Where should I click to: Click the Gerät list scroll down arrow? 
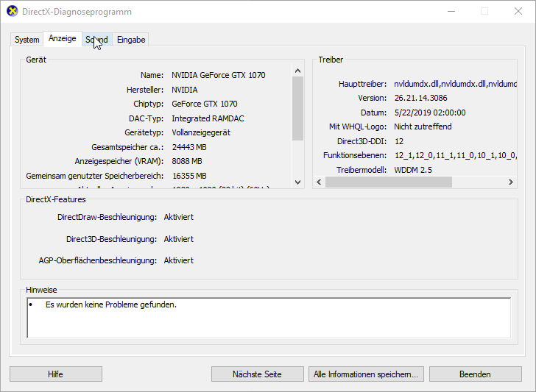297,182
